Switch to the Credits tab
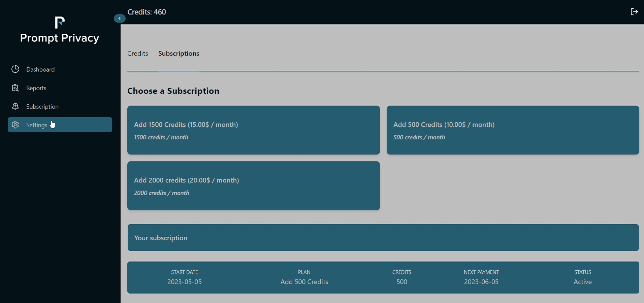644x303 pixels. pyautogui.click(x=138, y=54)
